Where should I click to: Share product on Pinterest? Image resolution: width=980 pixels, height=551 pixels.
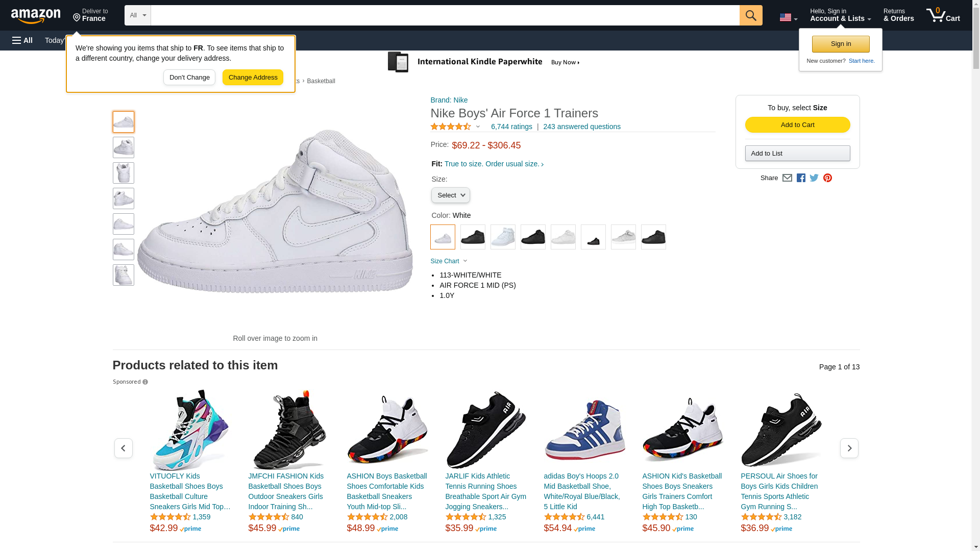click(x=827, y=178)
